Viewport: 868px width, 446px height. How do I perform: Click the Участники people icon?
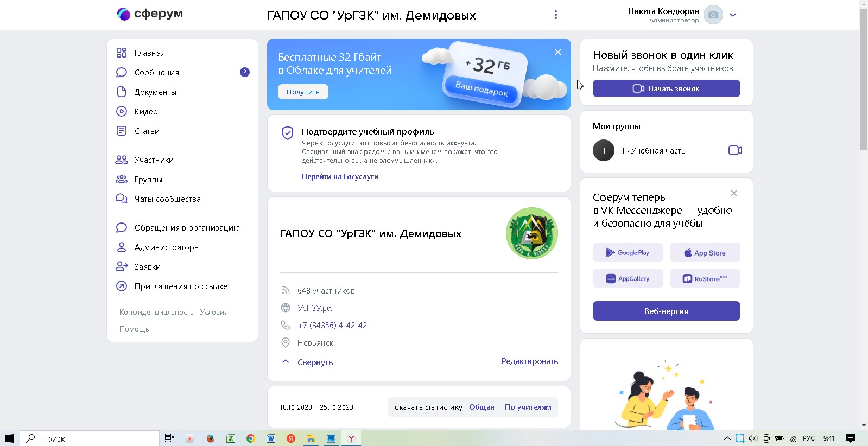(122, 160)
